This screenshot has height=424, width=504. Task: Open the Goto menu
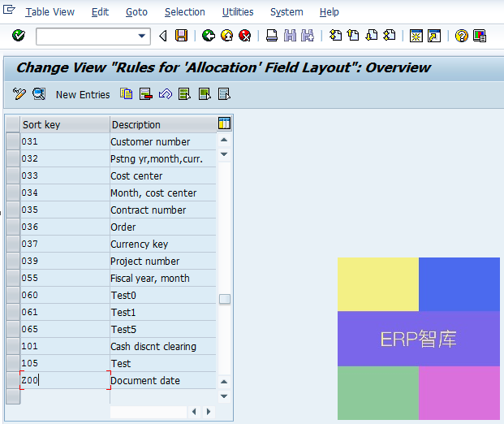pyautogui.click(x=136, y=12)
